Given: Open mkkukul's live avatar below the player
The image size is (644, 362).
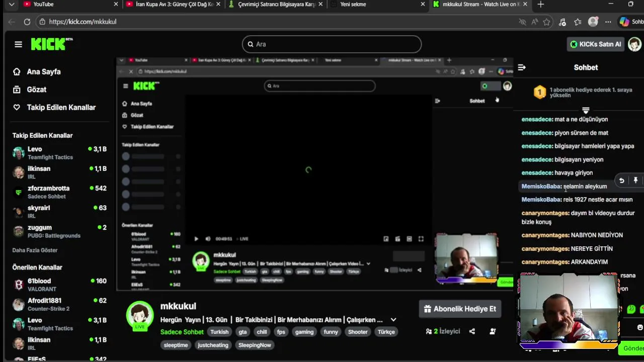Looking at the screenshot, I should click(139, 316).
